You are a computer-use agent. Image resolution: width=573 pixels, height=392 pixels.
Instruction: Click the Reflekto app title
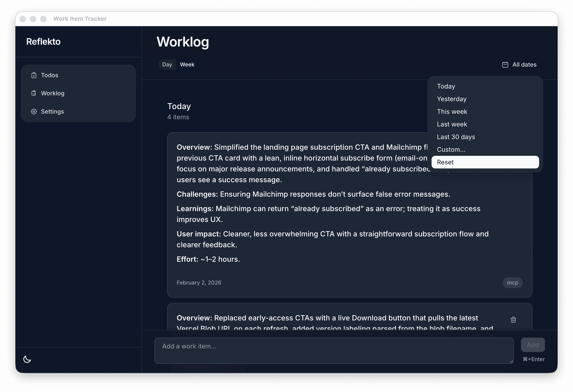pyautogui.click(x=43, y=41)
